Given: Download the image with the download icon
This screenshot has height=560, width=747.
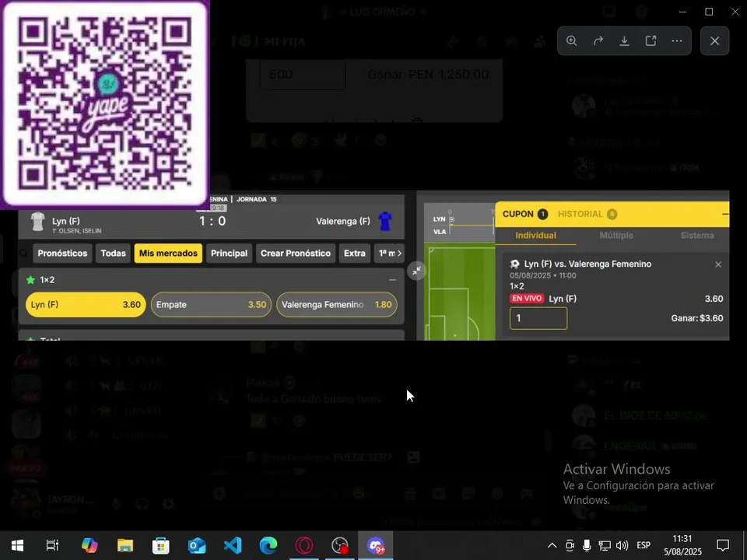Looking at the screenshot, I should [x=624, y=41].
